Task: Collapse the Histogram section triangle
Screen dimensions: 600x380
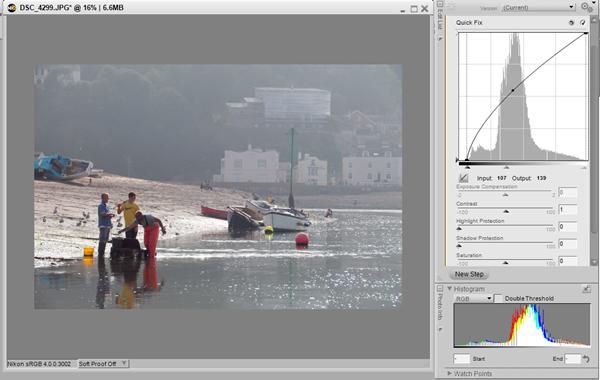Action: (x=450, y=289)
